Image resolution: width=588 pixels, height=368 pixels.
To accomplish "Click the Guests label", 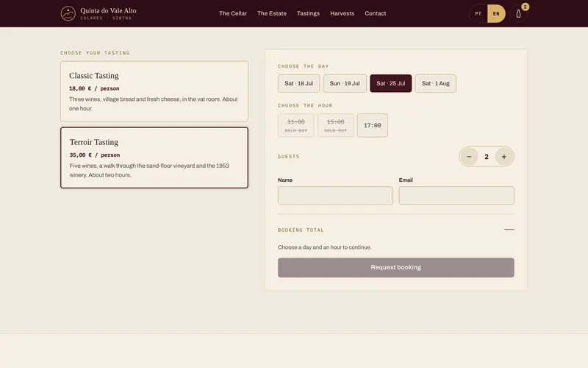I will coord(289,157).
